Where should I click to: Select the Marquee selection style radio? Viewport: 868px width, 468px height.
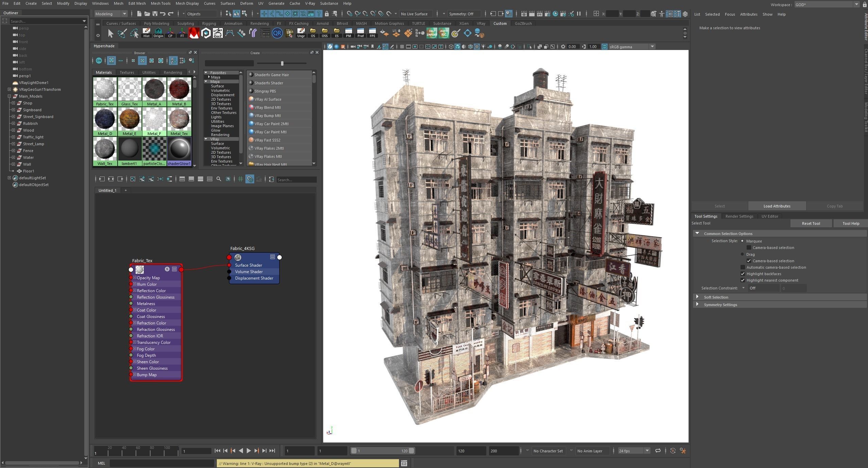coord(742,241)
